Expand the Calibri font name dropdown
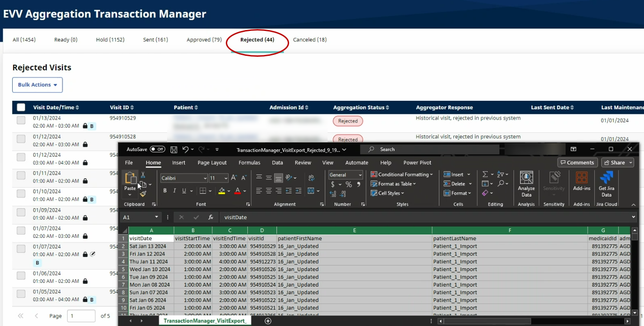644x326 pixels. [x=205, y=178]
